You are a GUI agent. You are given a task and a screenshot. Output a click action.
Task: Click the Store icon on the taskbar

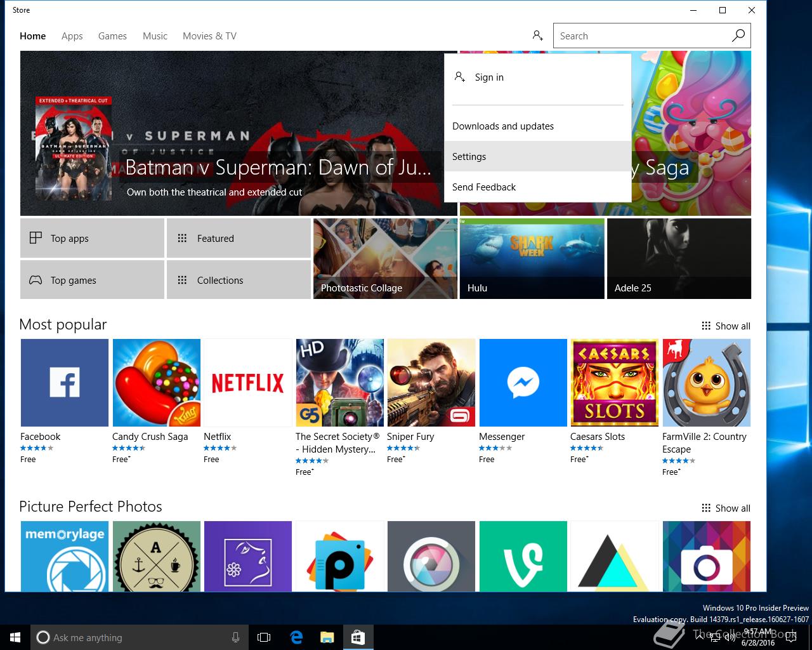coord(358,637)
